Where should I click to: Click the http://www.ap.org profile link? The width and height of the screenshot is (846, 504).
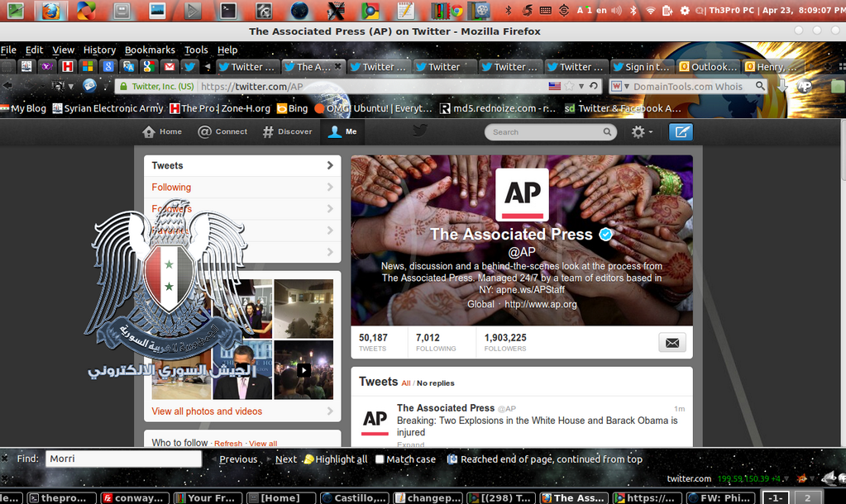541,304
